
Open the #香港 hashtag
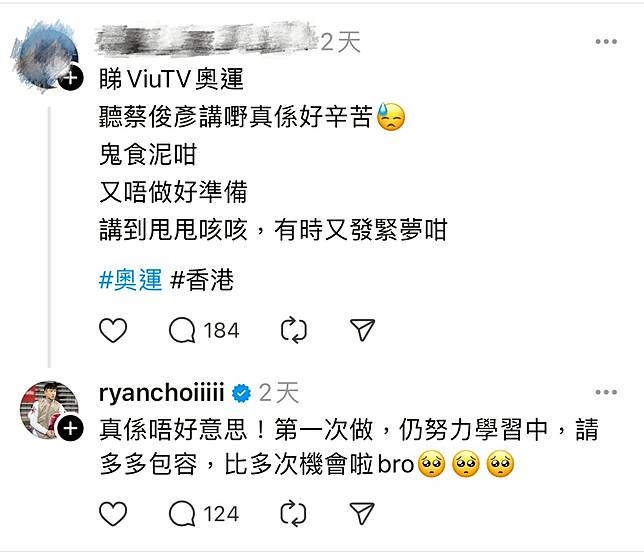pos(202,280)
